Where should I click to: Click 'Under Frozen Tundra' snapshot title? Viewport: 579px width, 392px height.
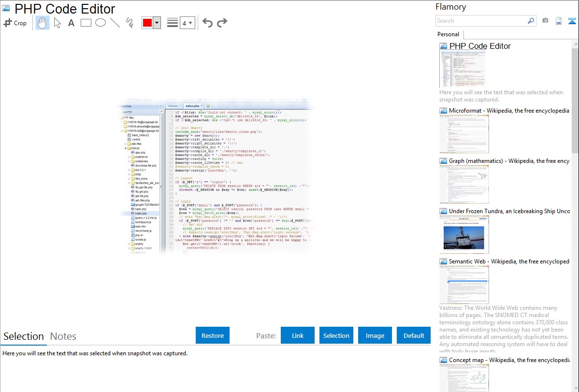[x=509, y=211]
